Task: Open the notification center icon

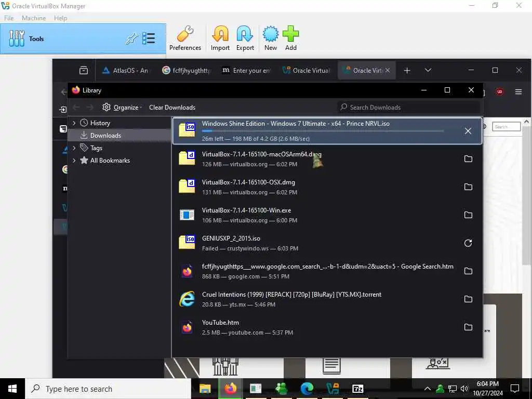Action: [x=515, y=389]
